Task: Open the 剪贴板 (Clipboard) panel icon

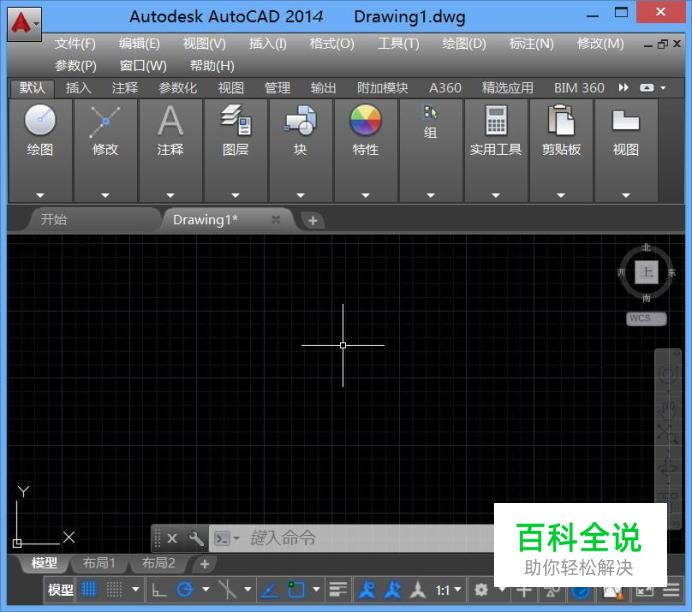Action: coord(561,121)
